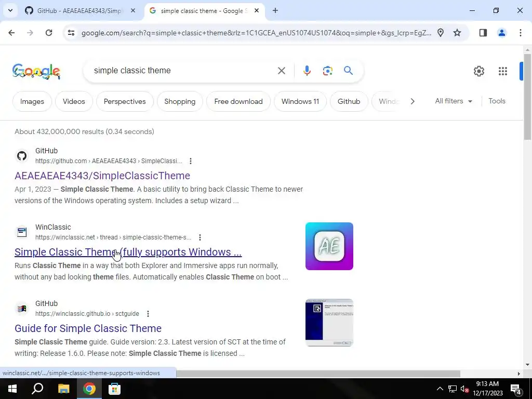Open Chrome side panel
Screen dimensions: 532x399
pos(483,33)
